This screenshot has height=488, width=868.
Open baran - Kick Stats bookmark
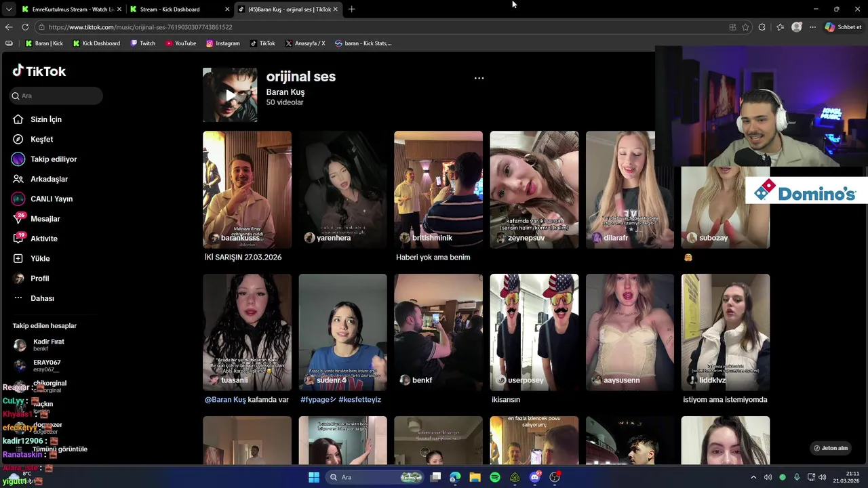[x=363, y=43]
